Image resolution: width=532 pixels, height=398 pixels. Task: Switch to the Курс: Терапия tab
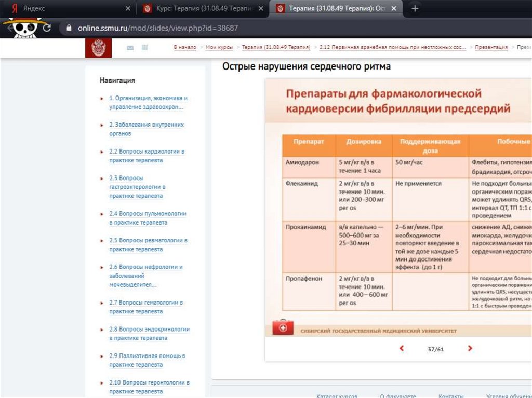[203, 8]
